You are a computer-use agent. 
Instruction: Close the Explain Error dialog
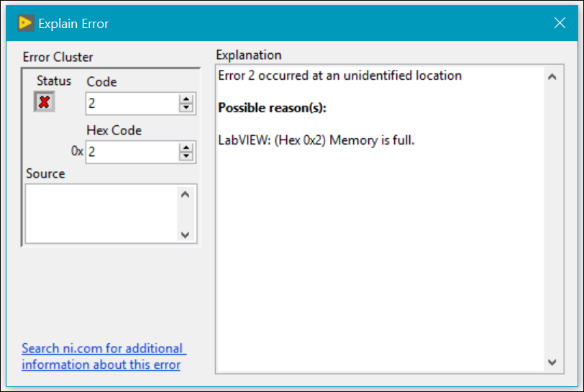coord(560,23)
